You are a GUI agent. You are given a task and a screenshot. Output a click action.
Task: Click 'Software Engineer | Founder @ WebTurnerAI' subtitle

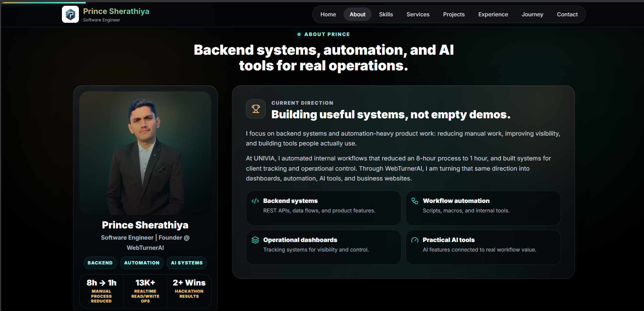click(x=145, y=243)
